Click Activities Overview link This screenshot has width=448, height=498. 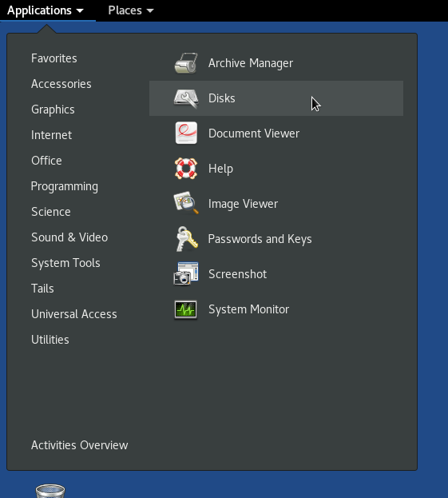click(x=80, y=445)
